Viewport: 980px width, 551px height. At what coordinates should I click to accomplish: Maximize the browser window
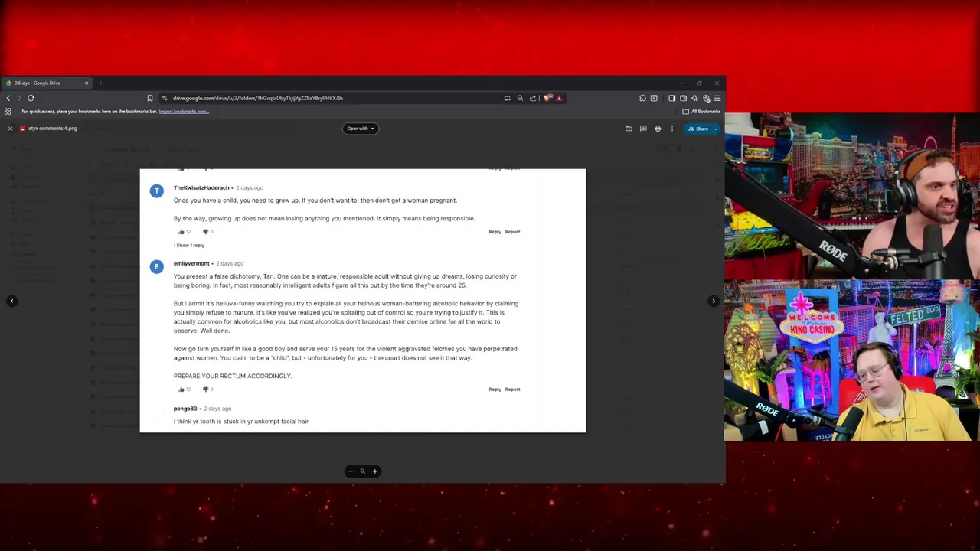[700, 83]
